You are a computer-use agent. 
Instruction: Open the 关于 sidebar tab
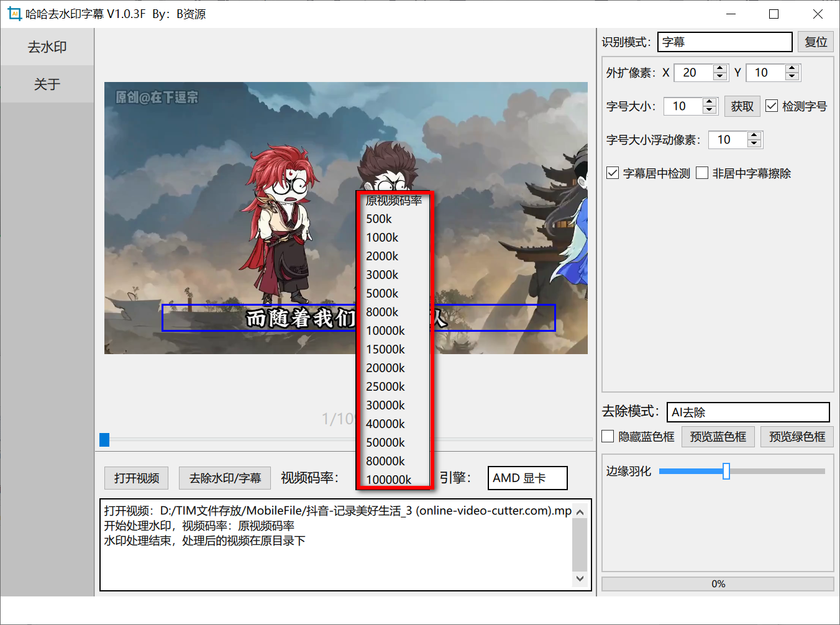47,84
